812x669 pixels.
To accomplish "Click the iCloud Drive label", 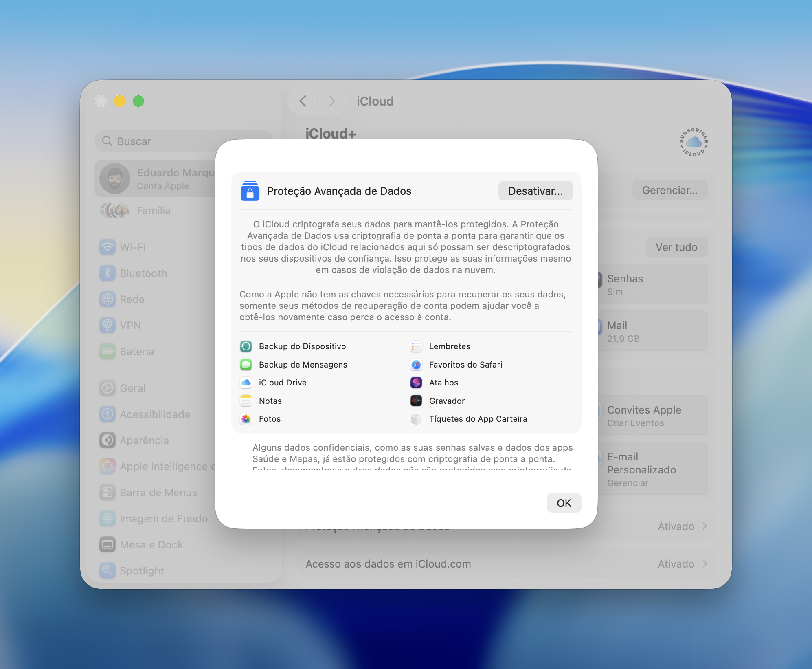I will tap(283, 383).
